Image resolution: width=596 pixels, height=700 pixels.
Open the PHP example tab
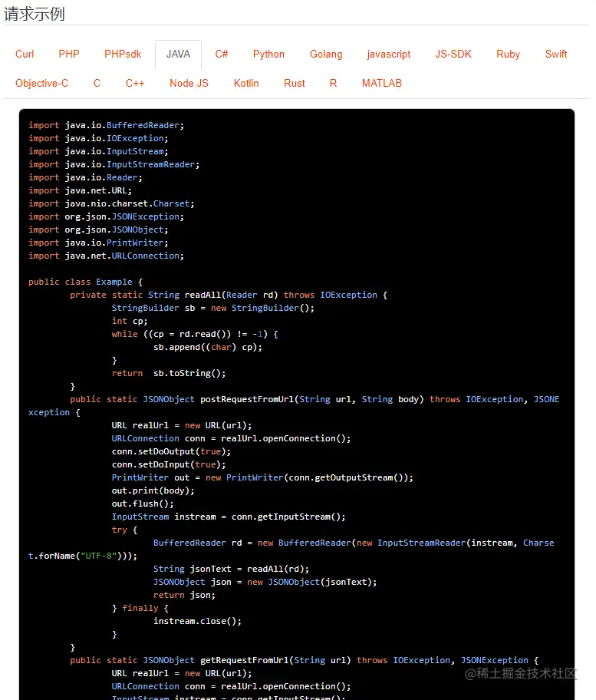pyautogui.click(x=69, y=54)
